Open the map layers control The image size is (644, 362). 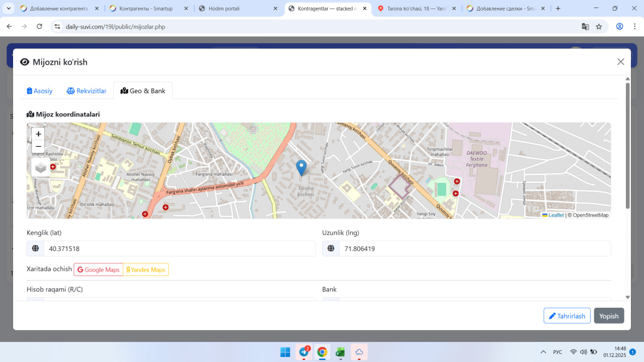click(41, 167)
